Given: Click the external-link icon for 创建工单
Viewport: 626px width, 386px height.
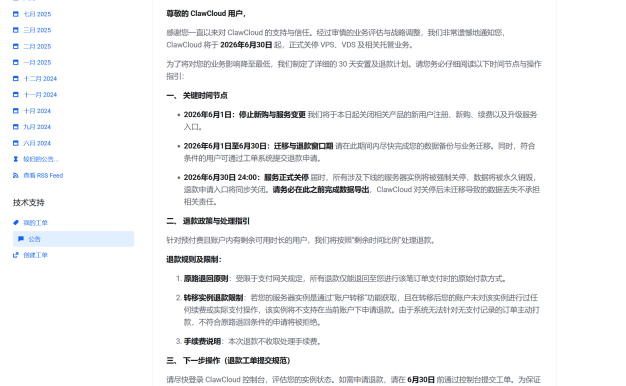Looking at the screenshot, I should click(x=16, y=255).
